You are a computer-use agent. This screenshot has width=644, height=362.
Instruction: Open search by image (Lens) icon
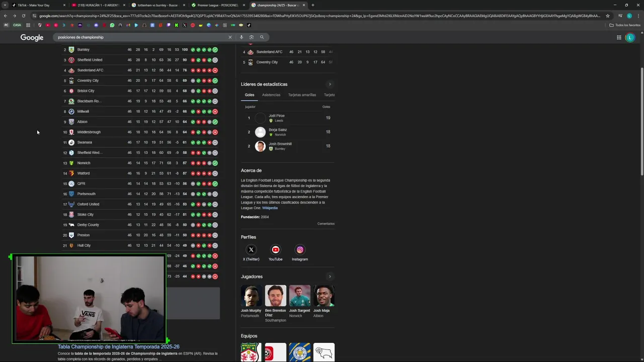[252, 37]
